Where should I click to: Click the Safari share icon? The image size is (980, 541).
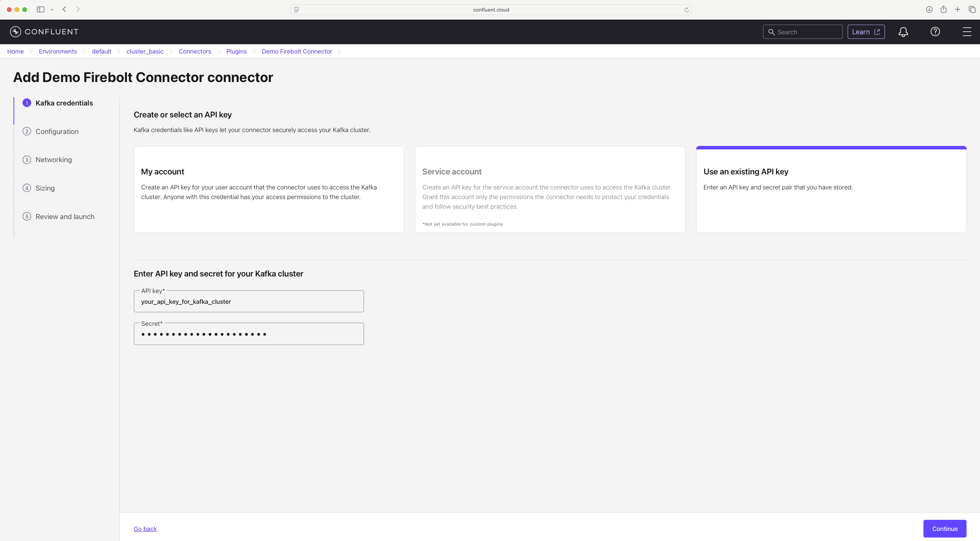[x=943, y=9]
